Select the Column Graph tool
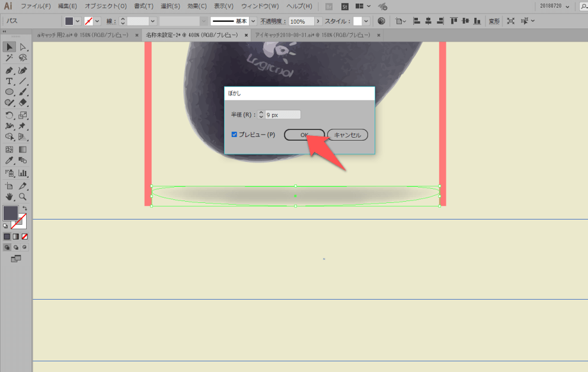Image resolution: width=588 pixels, height=372 pixels. [x=23, y=173]
